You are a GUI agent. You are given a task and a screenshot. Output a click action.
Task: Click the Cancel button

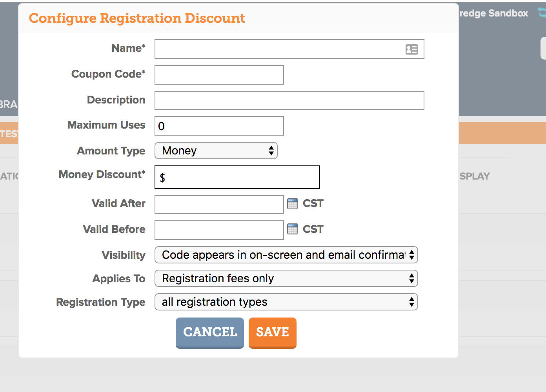210,333
